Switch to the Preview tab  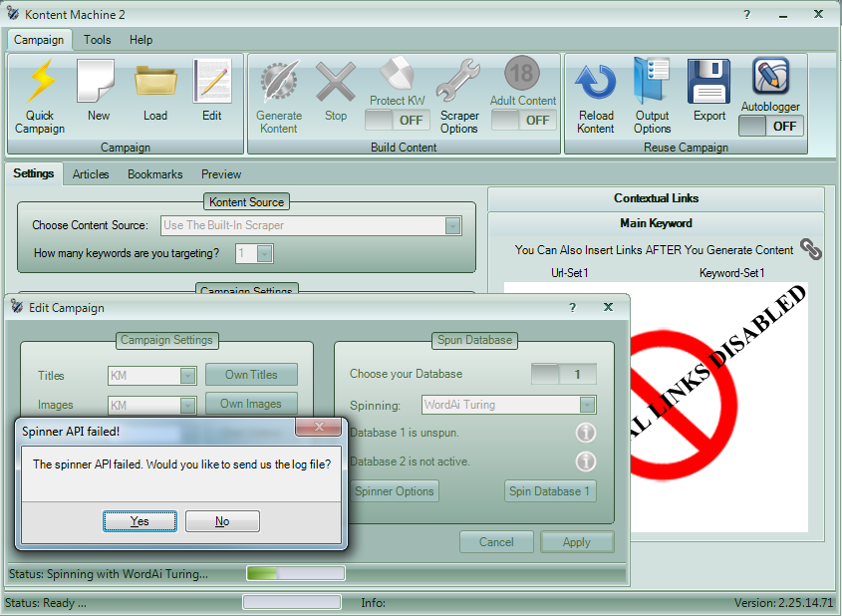(221, 174)
